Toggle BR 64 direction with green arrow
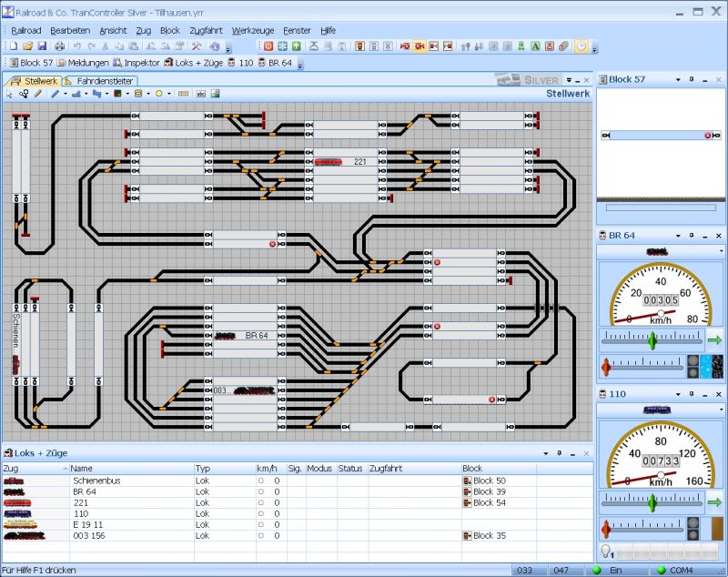 [x=715, y=340]
